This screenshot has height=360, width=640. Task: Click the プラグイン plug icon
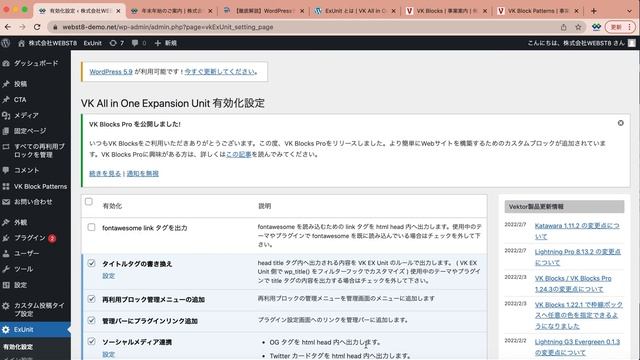tap(6, 238)
